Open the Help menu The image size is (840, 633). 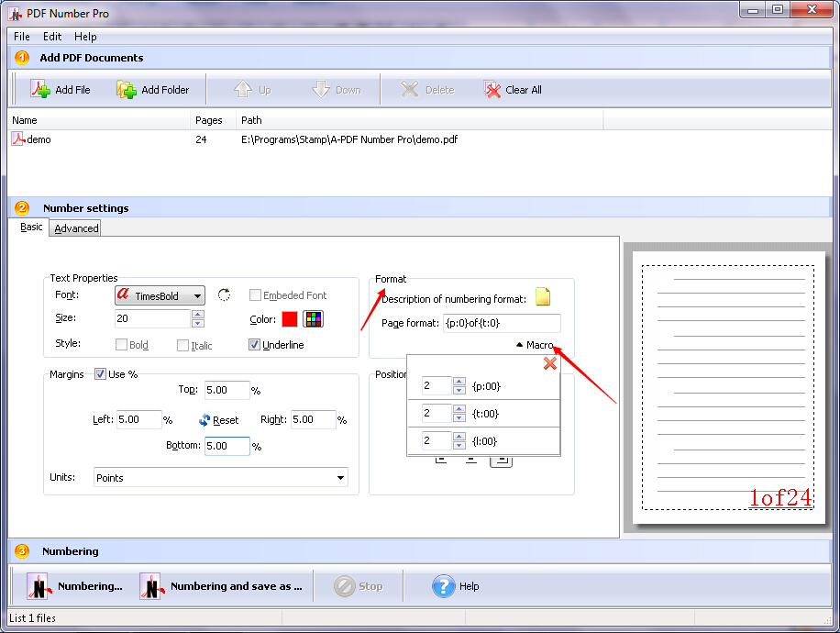pos(85,37)
